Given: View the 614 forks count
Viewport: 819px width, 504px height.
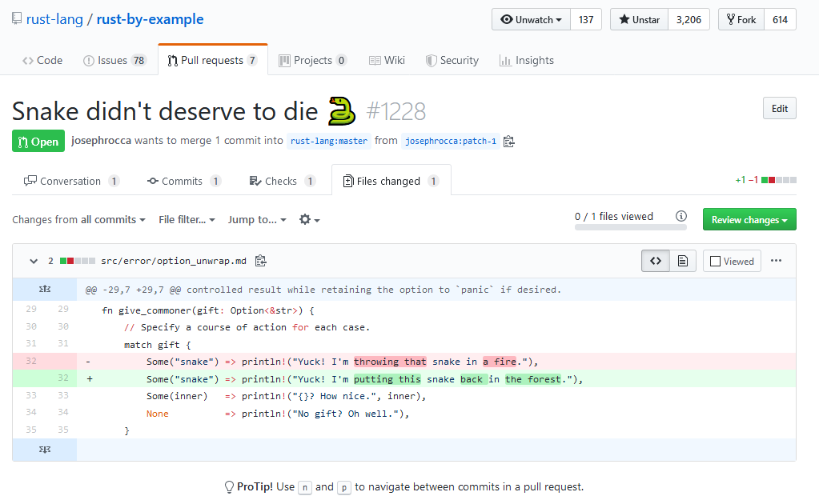Looking at the screenshot, I should click(781, 19).
